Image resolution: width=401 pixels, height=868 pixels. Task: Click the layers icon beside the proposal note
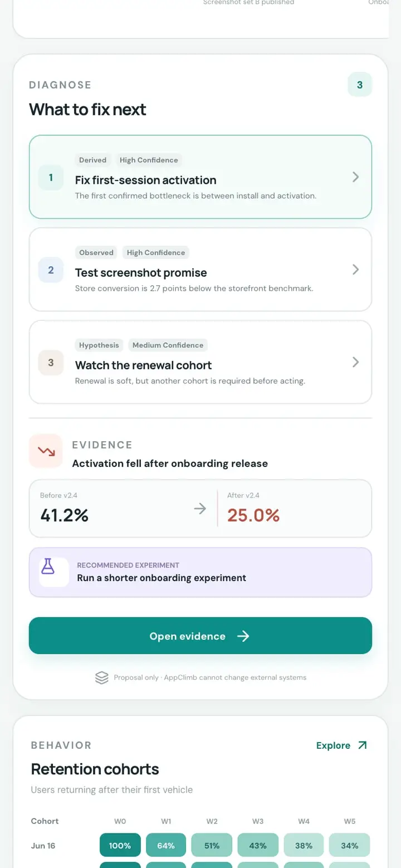click(x=101, y=677)
